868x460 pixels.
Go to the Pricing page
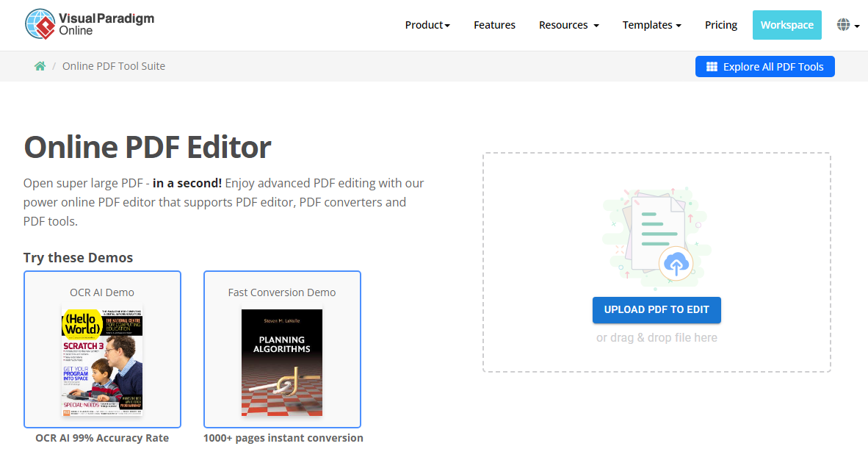(x=720, y=25)
